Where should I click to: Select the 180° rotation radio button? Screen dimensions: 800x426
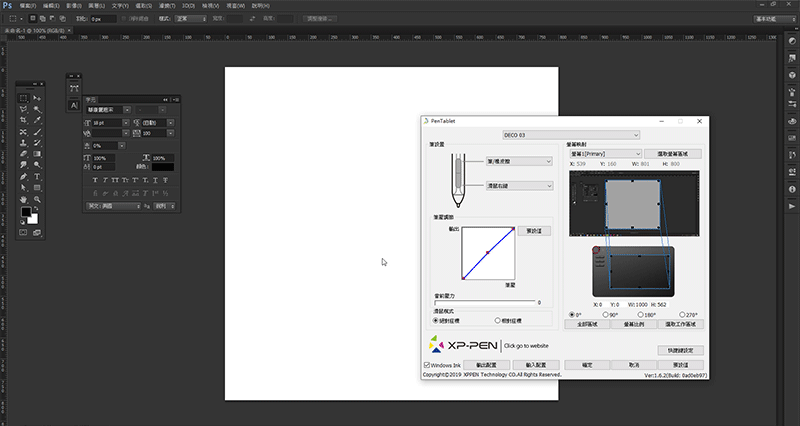click(x=641, y=315)
